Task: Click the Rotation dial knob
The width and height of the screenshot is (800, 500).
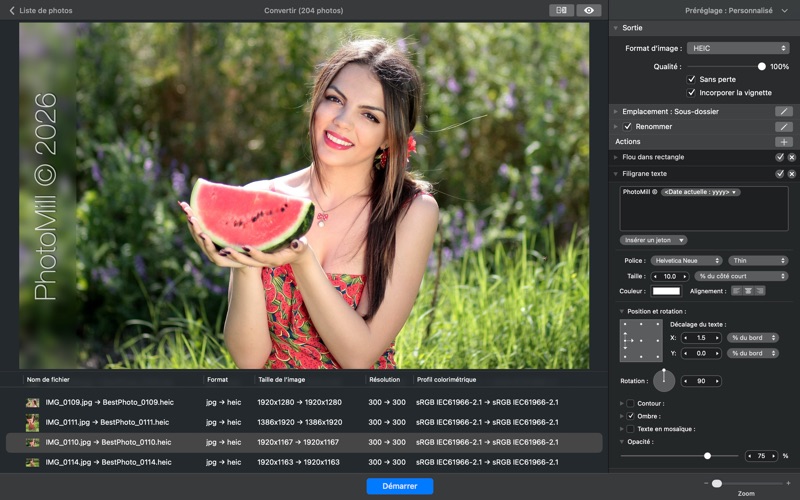Action: (x=664, y=381)
